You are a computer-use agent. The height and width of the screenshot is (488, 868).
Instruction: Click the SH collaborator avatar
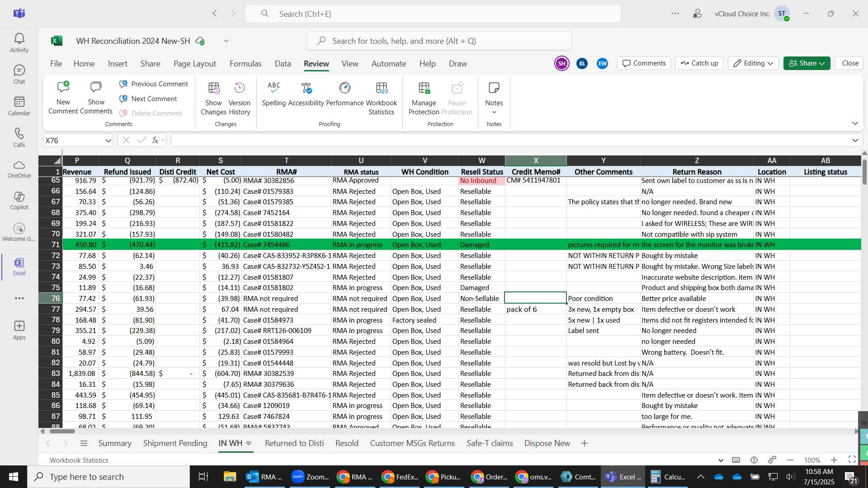pos(562,63)
